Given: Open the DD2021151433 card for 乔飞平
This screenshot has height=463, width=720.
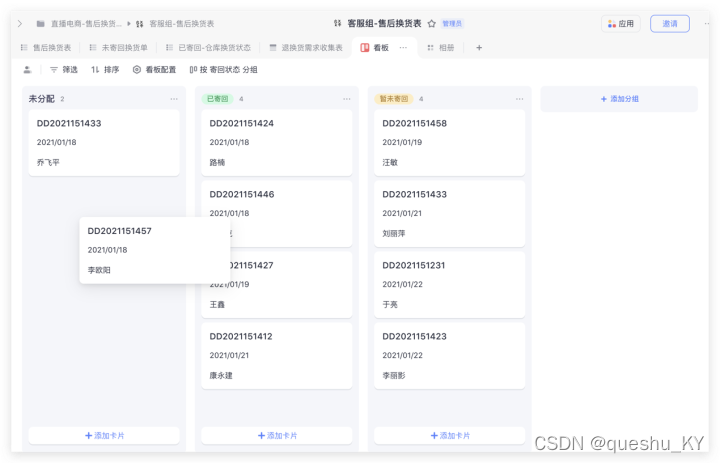Looking at the screenshot, I should pos(104,142).
